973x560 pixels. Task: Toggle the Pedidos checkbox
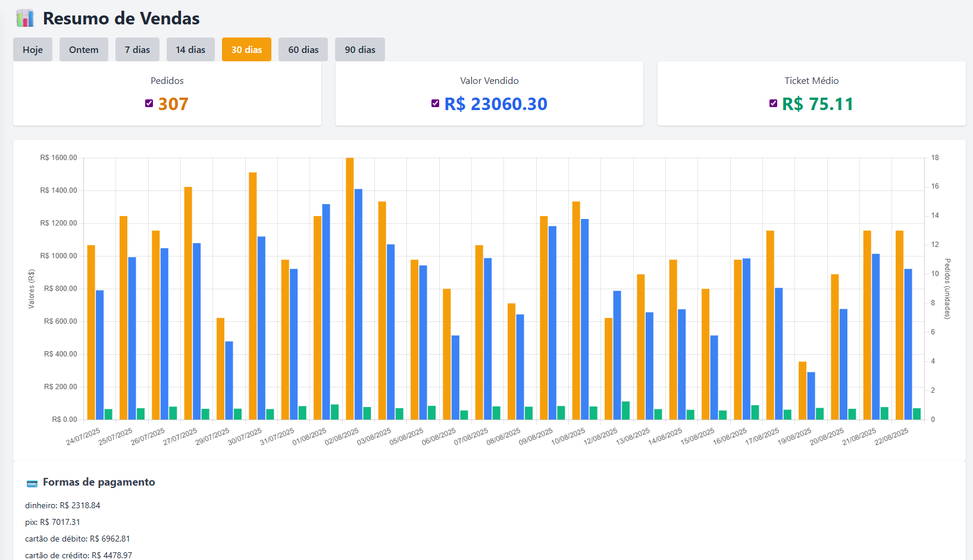point(149,104)
